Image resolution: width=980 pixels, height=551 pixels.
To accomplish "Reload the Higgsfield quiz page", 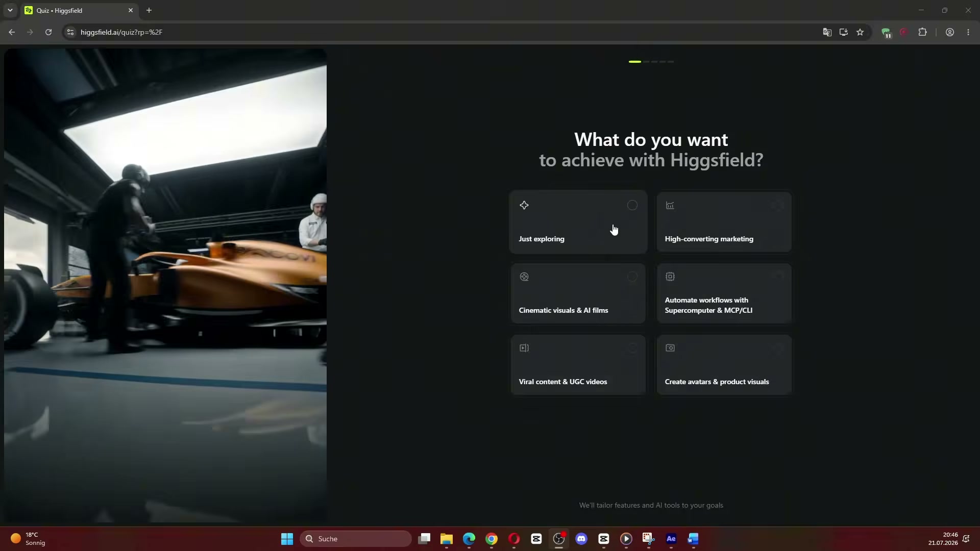I will [x=48, y=32].
